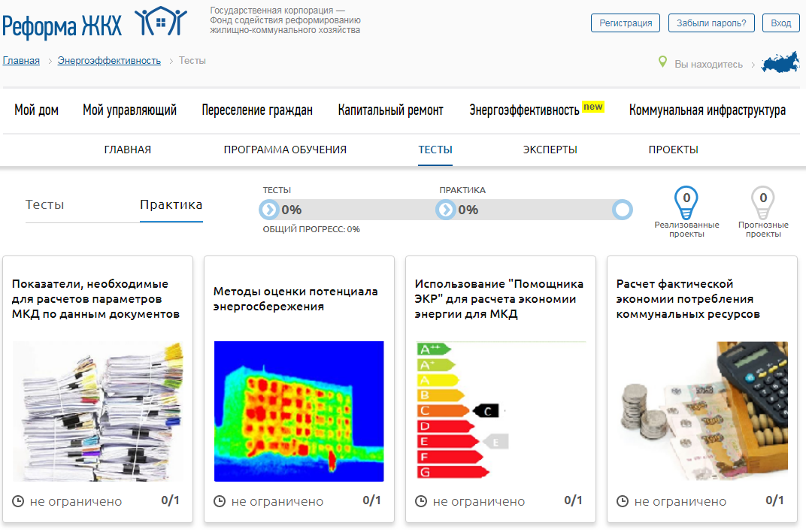The width and height of the screenshot is (806, 532).
Task: Follow the Главная breadcrumb link
Action: (x=21, y=61)
